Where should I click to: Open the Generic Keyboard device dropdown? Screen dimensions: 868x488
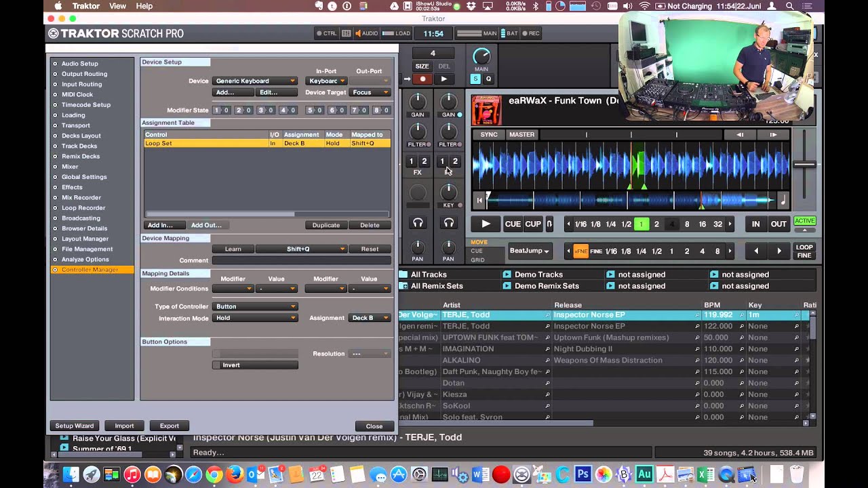255,81
